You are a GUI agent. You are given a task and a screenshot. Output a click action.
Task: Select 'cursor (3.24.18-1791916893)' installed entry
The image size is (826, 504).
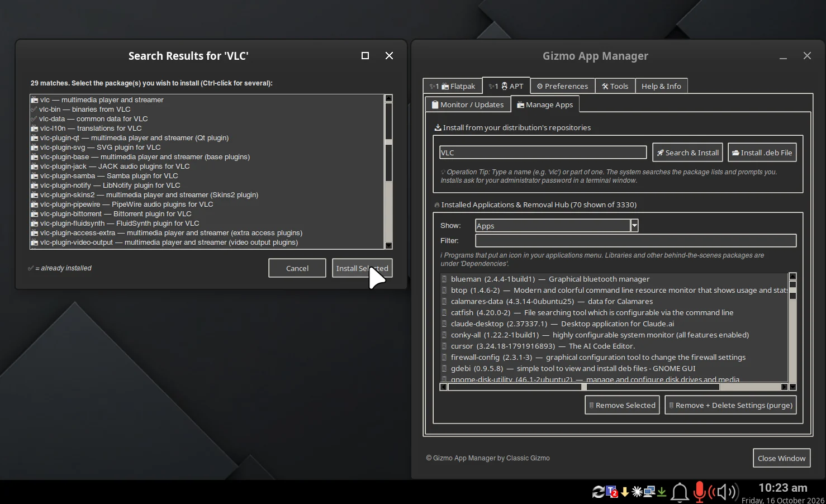pos(614,346)
